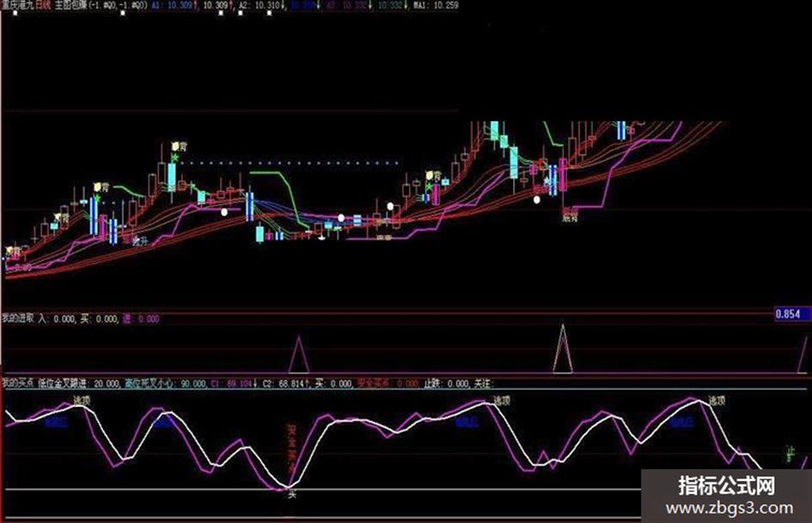812x523 pixels.
Task: Click the blue dotted horizontal level line
Action: coord(289,163)
